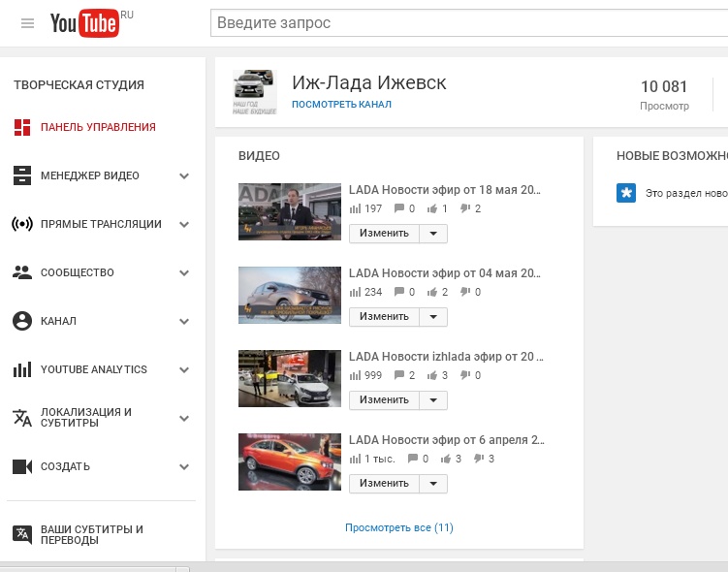Expand Менеджер видео section chevron
728x572 pixels.
pos(184,176)
